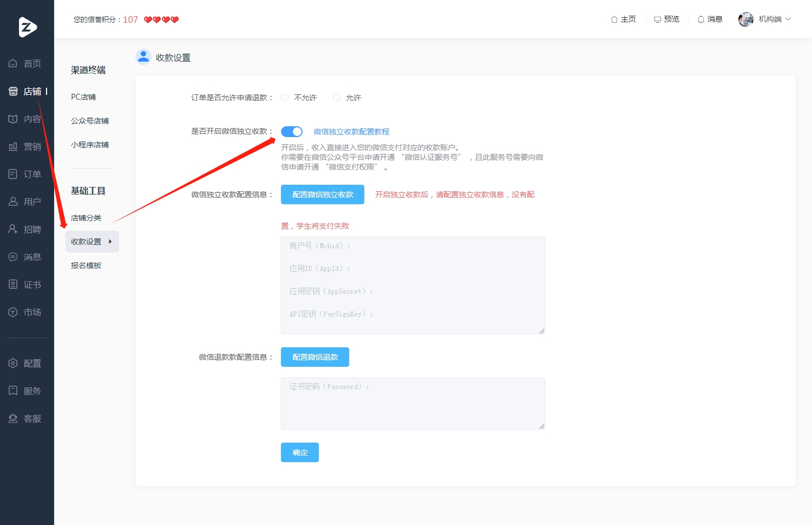Click the red hearts credit rating
The width and height of the screenshot is (812, 525).
[x=161, y=20]
